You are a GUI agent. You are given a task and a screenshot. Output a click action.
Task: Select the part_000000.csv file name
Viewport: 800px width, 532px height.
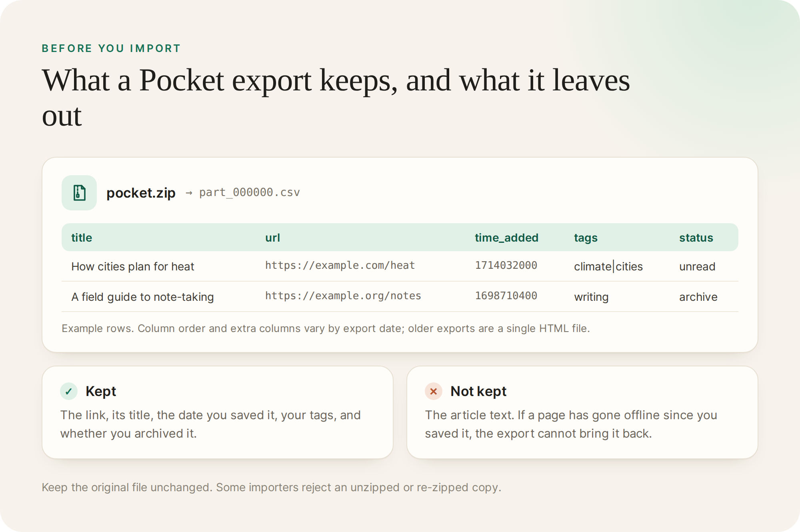click(x=250, y=192)
